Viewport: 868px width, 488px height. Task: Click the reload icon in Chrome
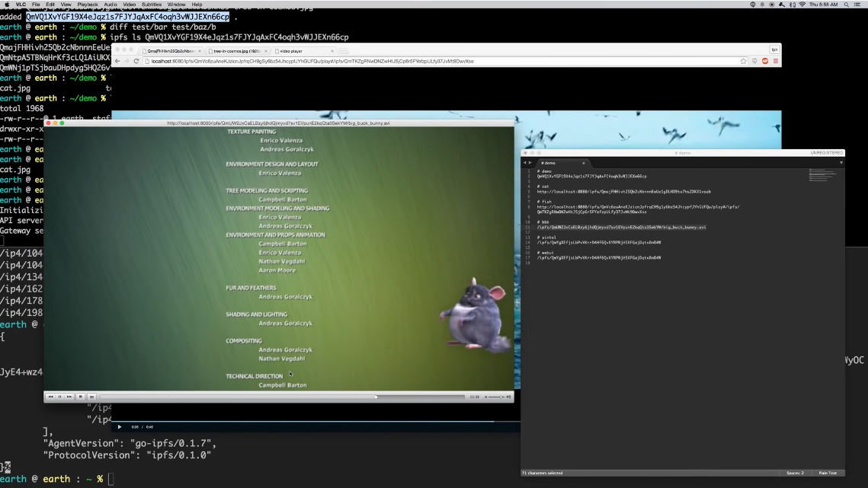coord(136,61)
